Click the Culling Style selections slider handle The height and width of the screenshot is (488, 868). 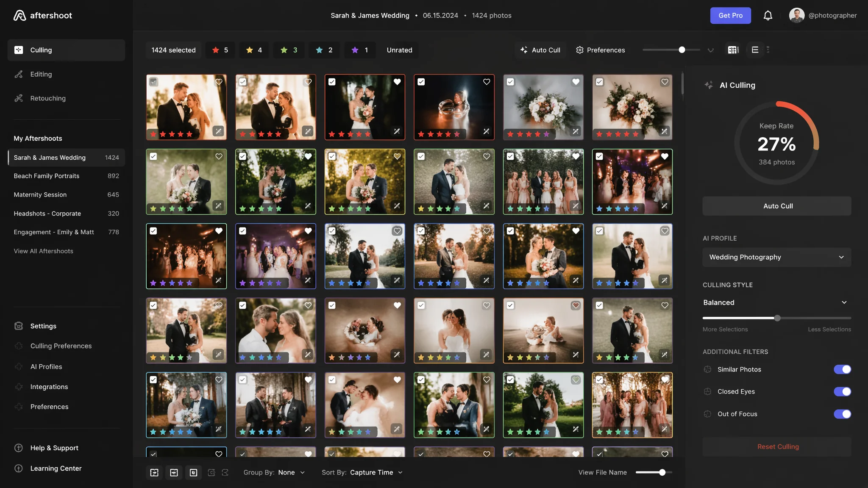coord(777,318)
